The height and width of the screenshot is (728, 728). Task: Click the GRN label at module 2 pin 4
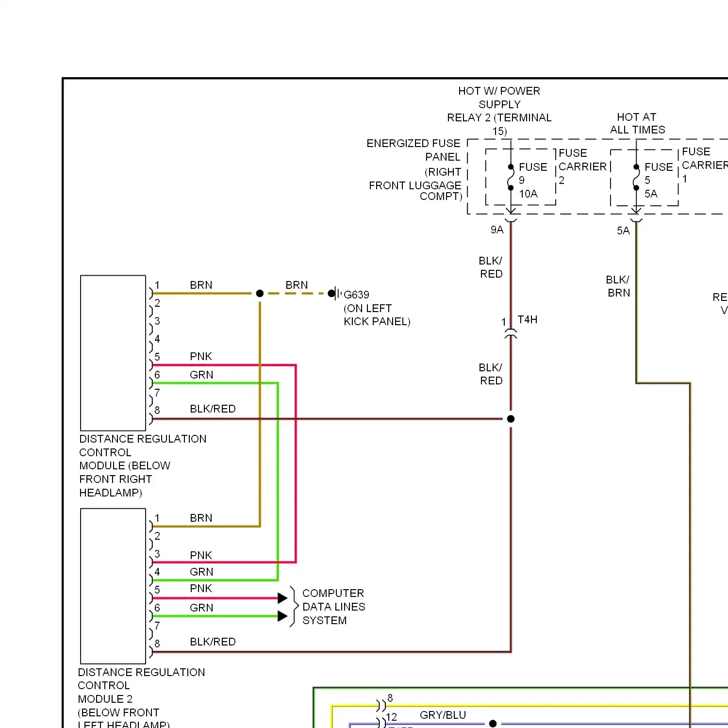(201, 572)
